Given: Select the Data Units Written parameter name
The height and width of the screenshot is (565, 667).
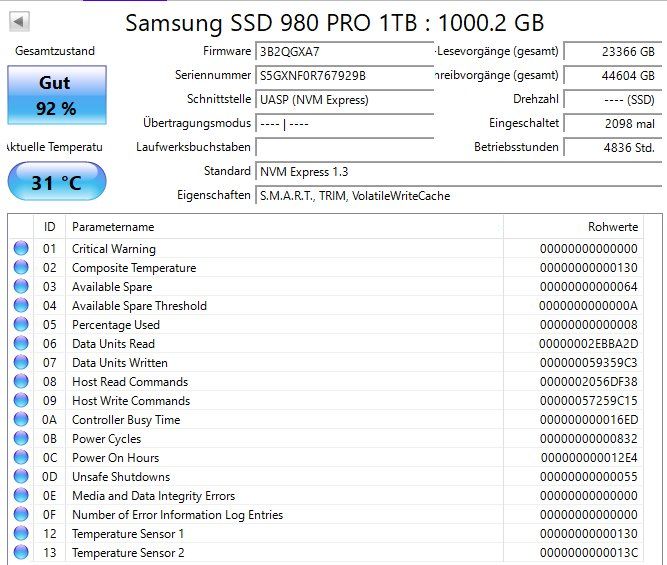Looking at the screenshot, I should tap(120, 363).
